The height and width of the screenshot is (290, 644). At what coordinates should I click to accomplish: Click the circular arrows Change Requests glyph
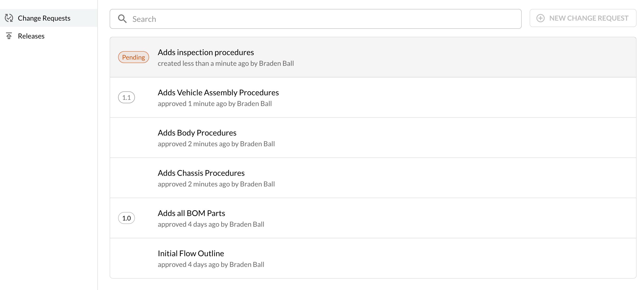pos(9,18)
